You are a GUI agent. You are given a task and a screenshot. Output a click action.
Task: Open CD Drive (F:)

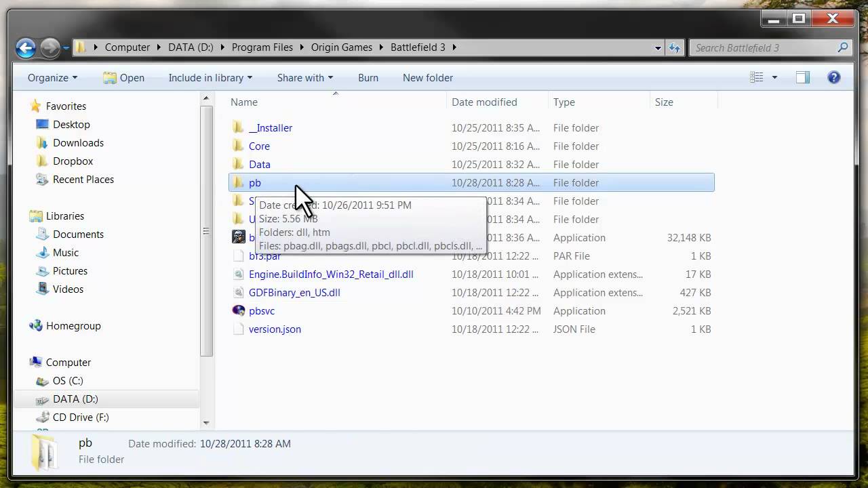click(x=81, y=418)
